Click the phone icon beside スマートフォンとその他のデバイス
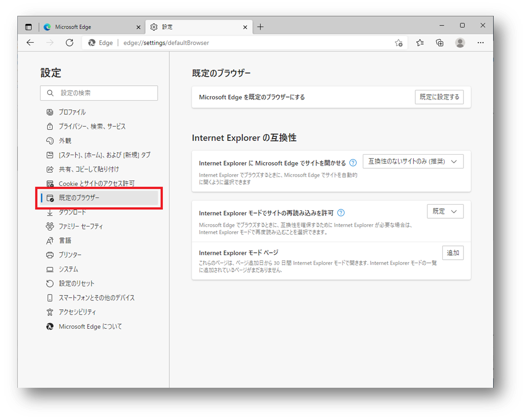This screenshot has height=420, width=526. 50,298
